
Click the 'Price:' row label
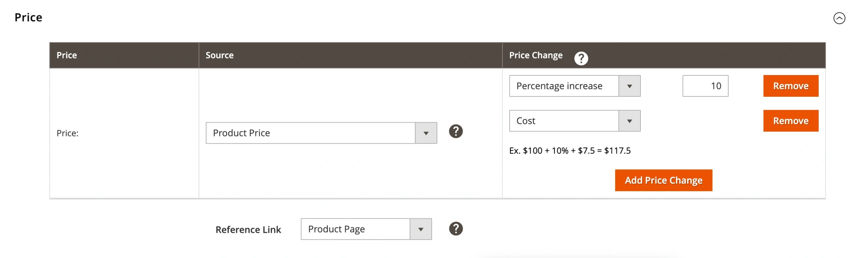tap(67, 133)
